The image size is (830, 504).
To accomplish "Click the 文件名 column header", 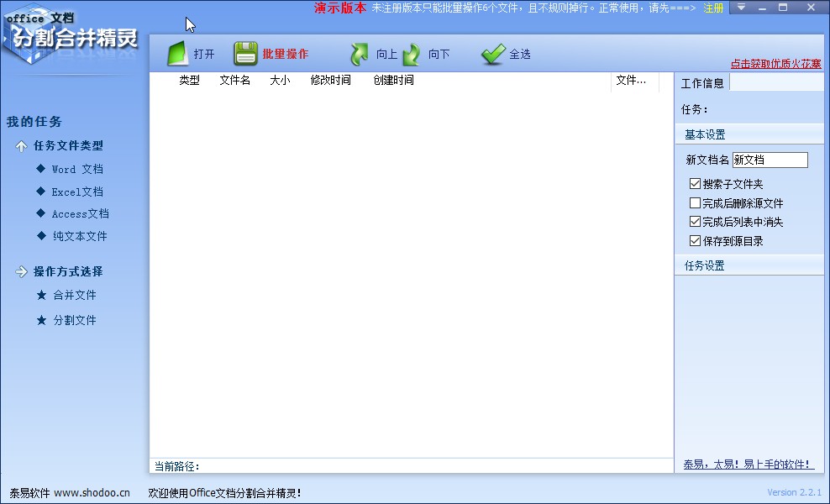I will [234, 81].
